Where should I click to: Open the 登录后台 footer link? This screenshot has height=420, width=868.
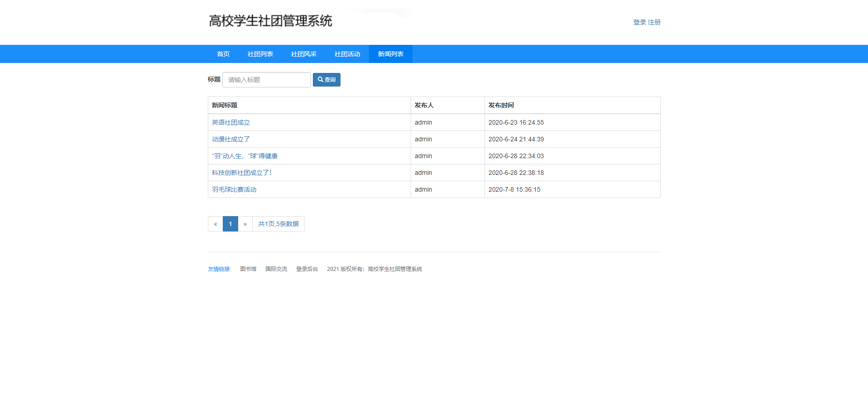point(307,269)
